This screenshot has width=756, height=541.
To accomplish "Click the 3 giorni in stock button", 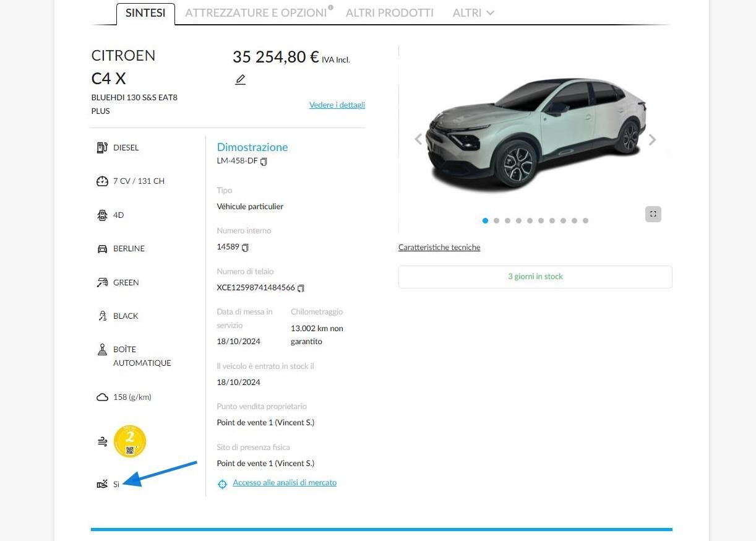I will tap(535, 277).
